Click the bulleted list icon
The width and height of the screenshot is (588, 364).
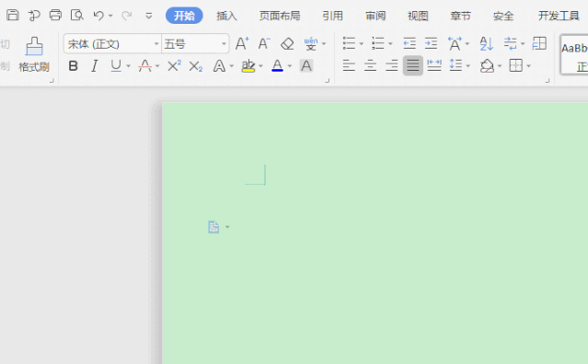[x=349, y=43]
